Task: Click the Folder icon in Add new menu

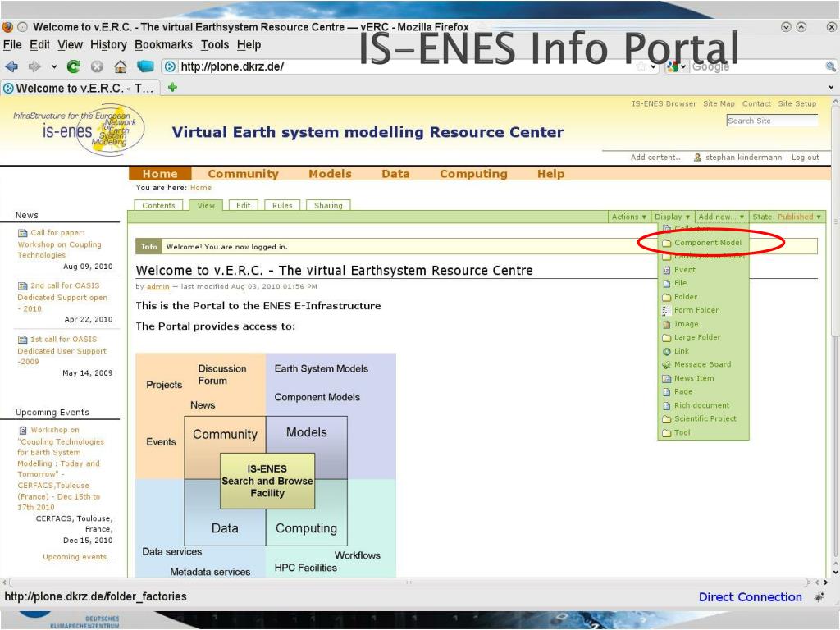Action: [x=666, y=297]
